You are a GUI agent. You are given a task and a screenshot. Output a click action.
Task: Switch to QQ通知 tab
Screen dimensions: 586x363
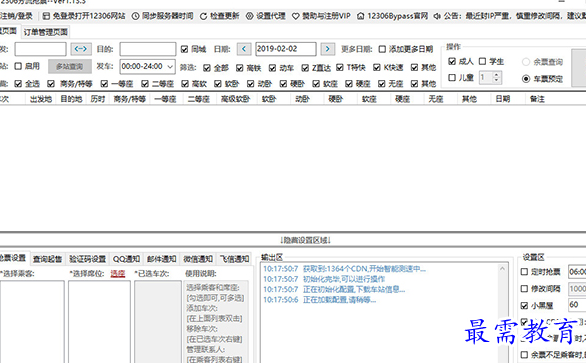tap(126, 259)
